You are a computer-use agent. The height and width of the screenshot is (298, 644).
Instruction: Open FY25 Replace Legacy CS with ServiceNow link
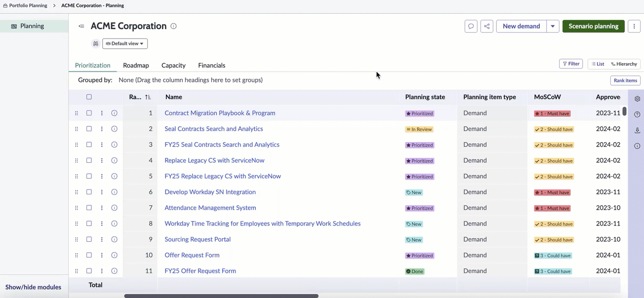click(223, 176)
